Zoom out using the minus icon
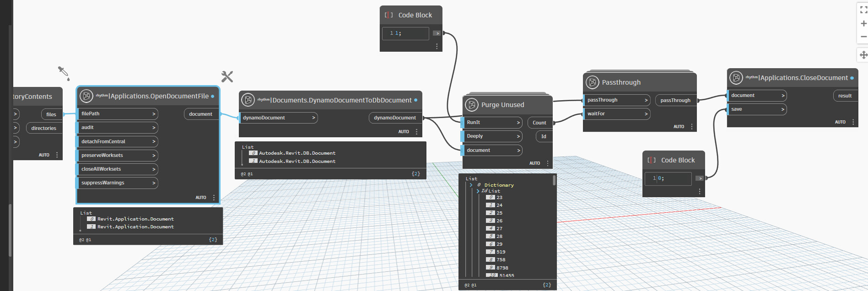Image resolution: width=868 pixels, height=291 pixels. point(863,37)
